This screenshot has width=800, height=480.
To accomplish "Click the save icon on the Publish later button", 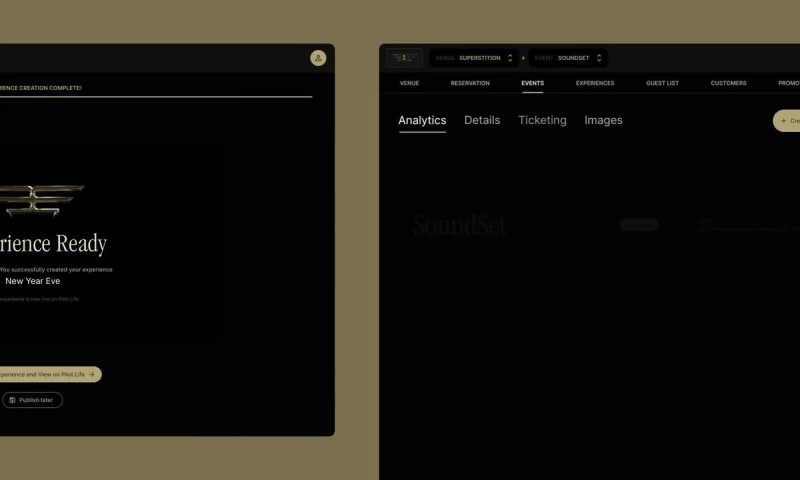I will point(12,400).
